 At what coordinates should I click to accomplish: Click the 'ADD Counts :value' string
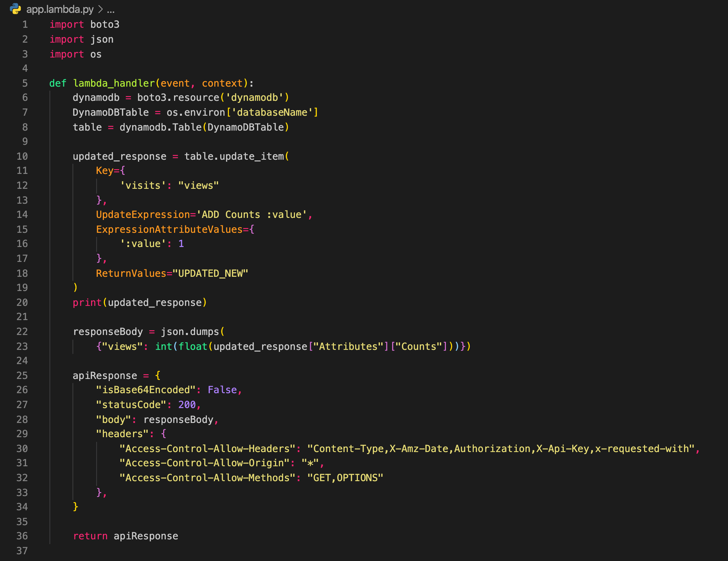point(252,215)
